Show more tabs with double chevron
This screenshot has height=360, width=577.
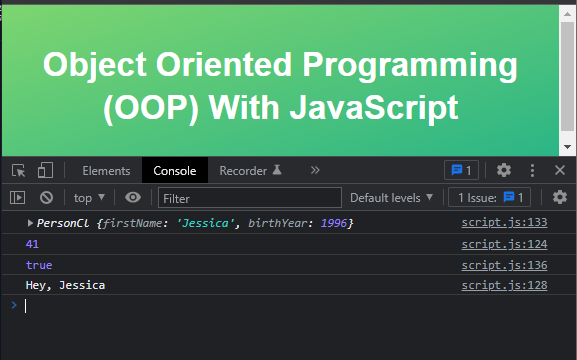click(x=315, y=170)
